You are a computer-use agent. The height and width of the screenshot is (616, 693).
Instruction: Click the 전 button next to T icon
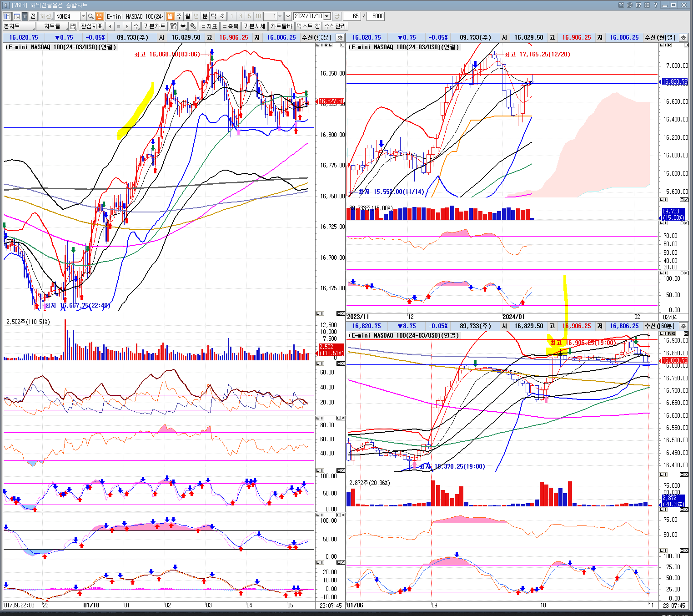[33, 16]
